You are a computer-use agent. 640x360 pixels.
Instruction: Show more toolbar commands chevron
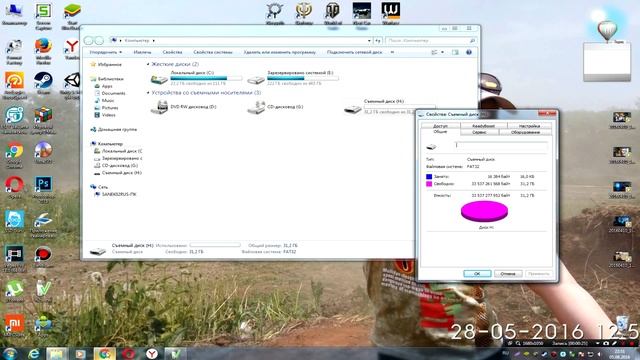click(392, 52)
